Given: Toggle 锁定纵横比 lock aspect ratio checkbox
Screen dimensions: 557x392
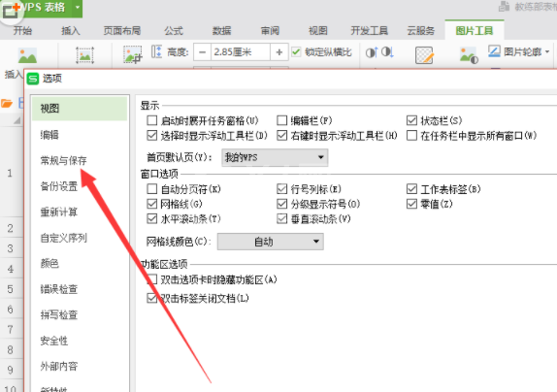Looking at the screenshot, I should [x=296, y=51].
